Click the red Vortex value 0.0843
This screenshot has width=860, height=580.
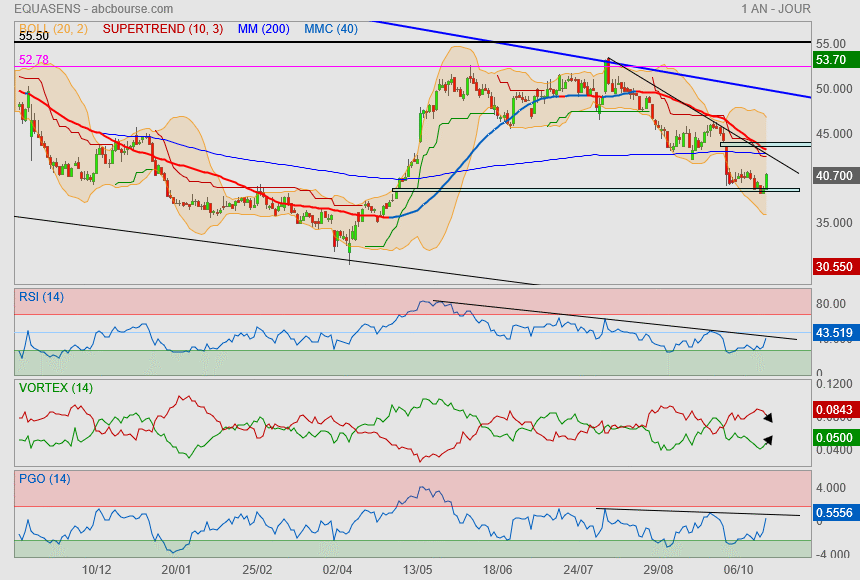tap(834, 409)
